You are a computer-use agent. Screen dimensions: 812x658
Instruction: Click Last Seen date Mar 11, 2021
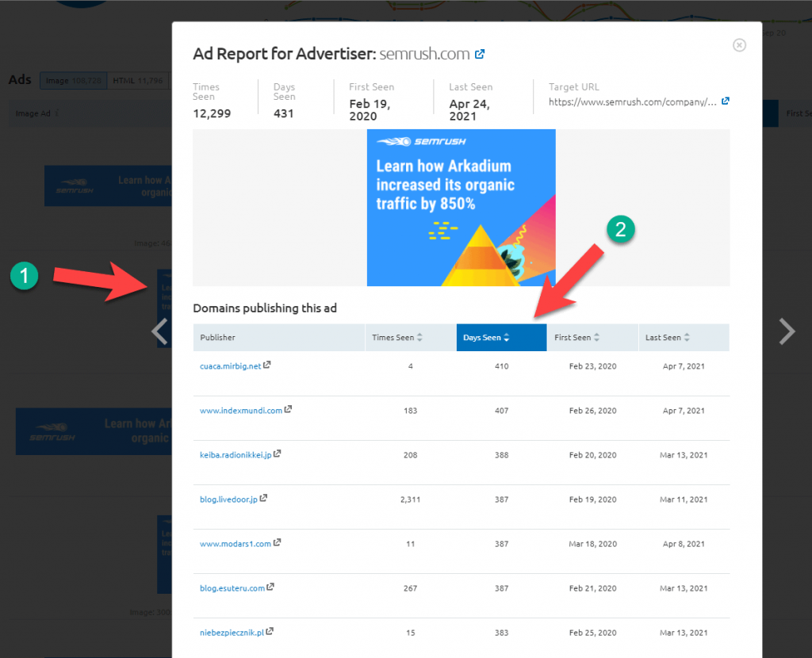[x=684, y=499]
